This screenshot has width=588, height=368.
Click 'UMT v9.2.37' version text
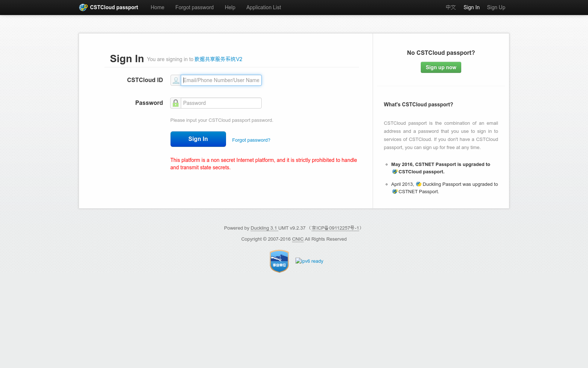point(292,228)
